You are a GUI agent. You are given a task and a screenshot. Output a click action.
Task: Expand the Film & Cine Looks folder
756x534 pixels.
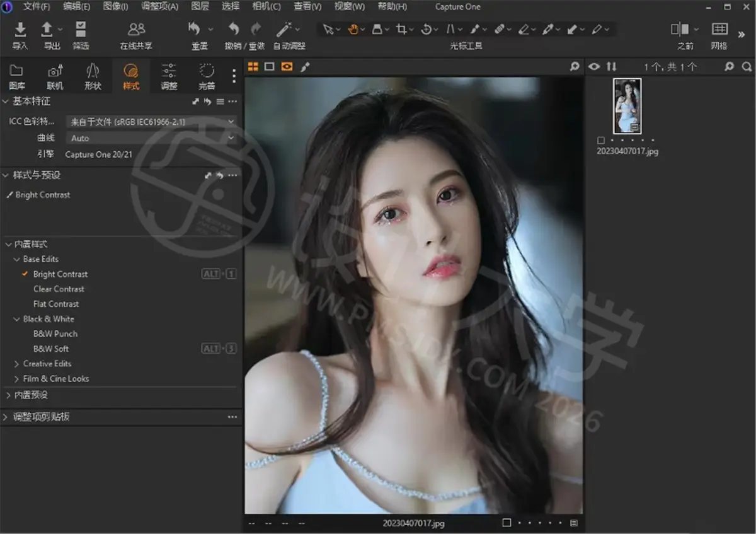pyautogui.click(x=17, y=379)
